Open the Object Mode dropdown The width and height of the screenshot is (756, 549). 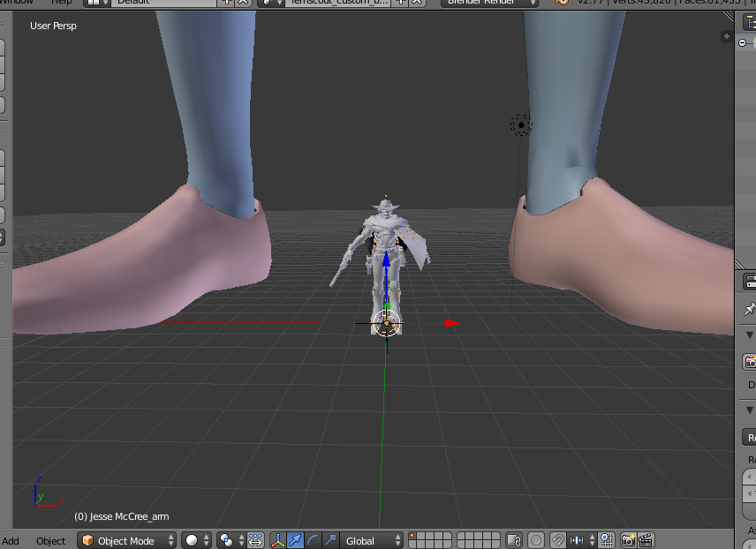click(x=127, y=540)
